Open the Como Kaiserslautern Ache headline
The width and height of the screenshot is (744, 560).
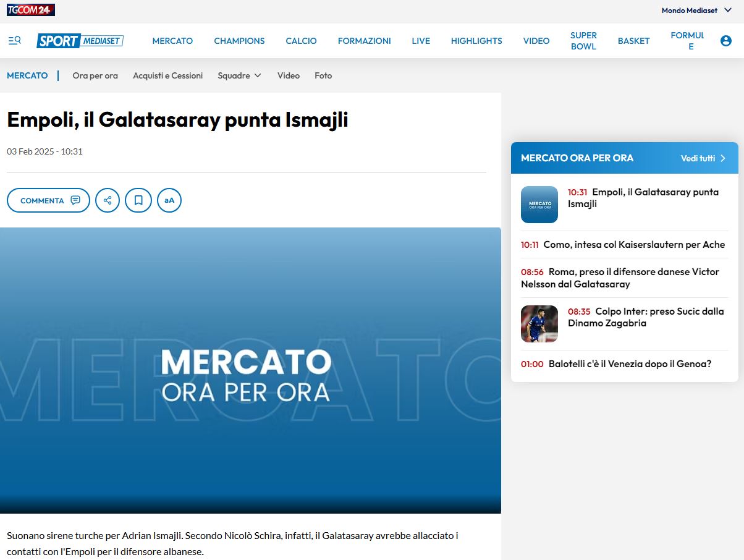tap(633, 245)
